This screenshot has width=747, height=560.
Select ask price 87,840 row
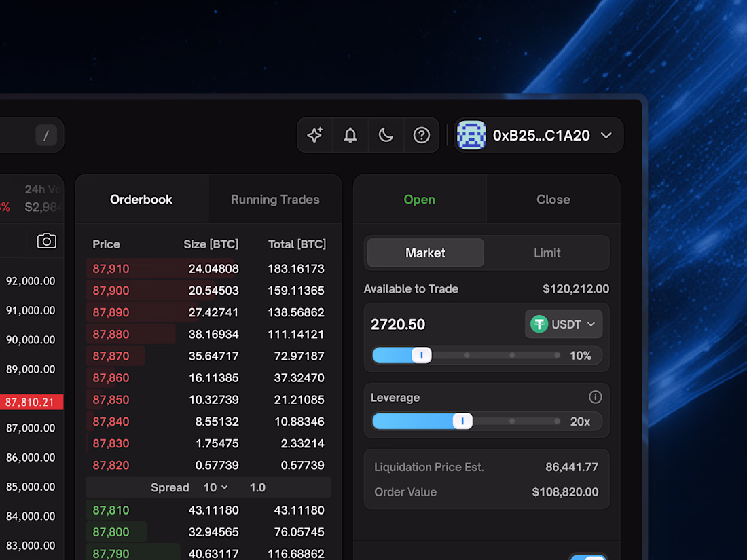tap(208, 422)
